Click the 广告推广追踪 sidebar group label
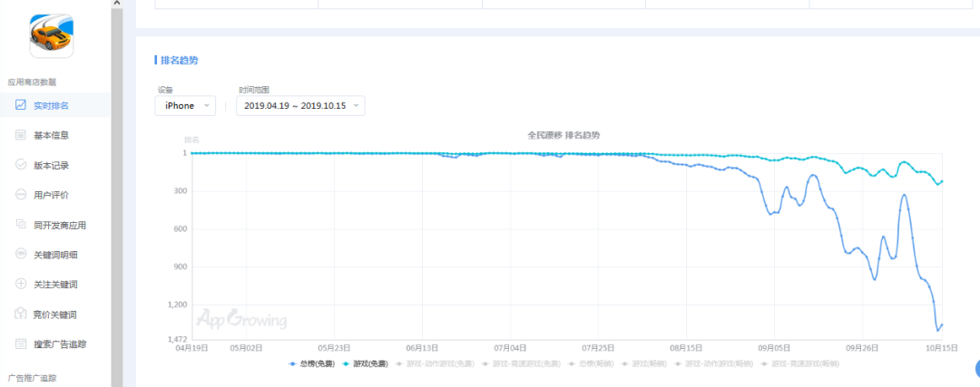The width and height of the screenshot is (980, 387). (x=31, y=378)
